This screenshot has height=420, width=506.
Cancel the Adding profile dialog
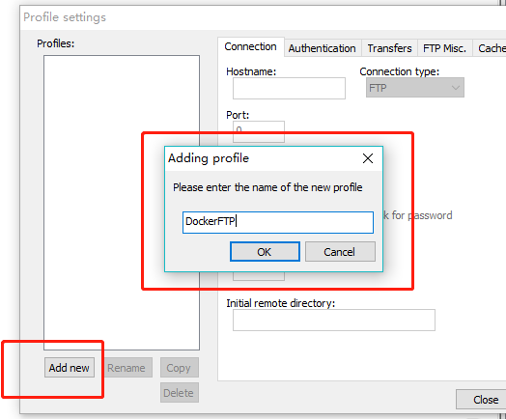(x=340, y=252)
